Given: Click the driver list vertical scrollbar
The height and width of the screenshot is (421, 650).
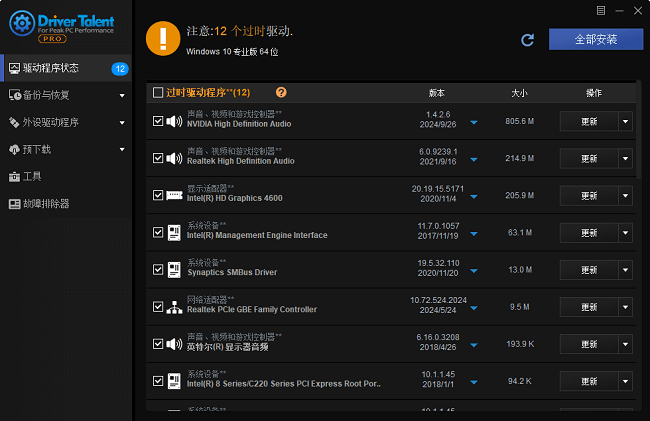Looking at the screenshot, I should [x=639, y=130].
